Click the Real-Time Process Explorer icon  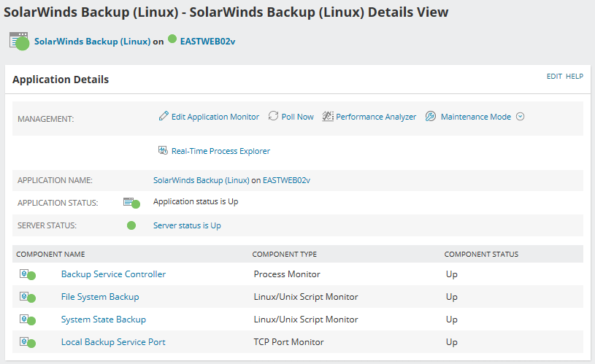(x=164, y=151)
